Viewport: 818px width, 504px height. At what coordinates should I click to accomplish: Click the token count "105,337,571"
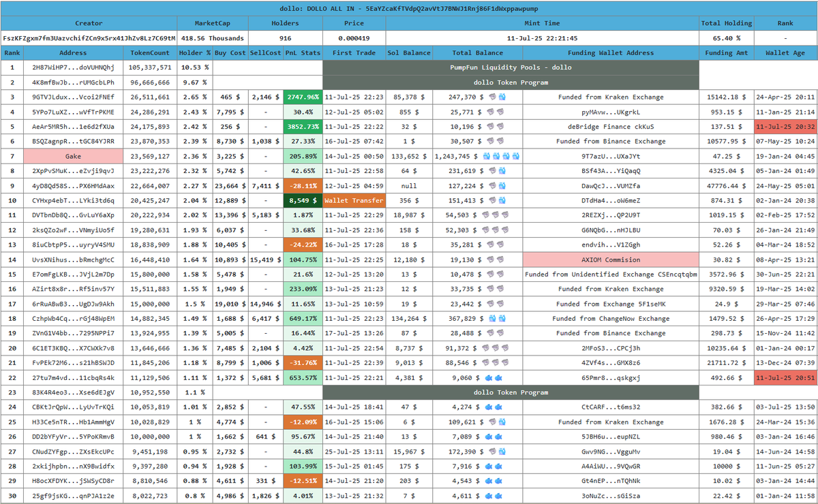pyautogui.click(x=150, y=67)
